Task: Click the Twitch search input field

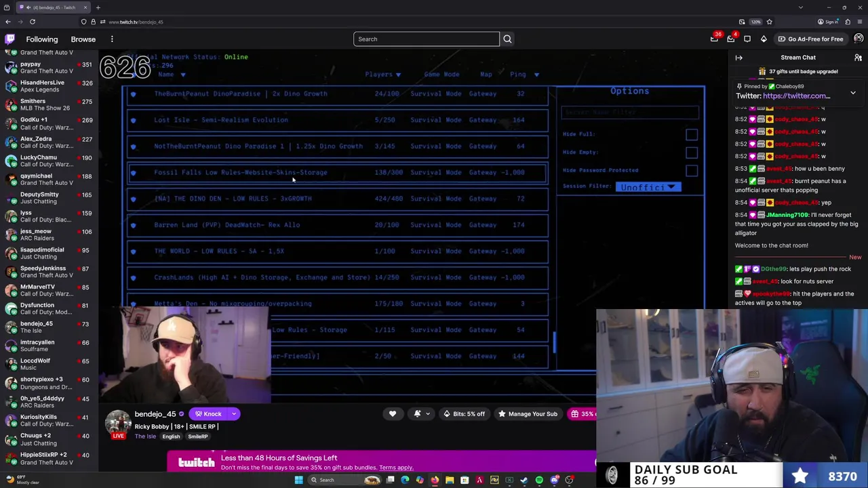Action: point(426,39)
